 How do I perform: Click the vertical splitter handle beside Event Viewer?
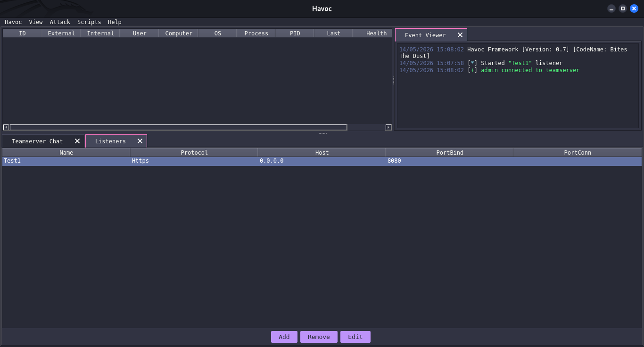pyautogui.click(x=394, y=81)
